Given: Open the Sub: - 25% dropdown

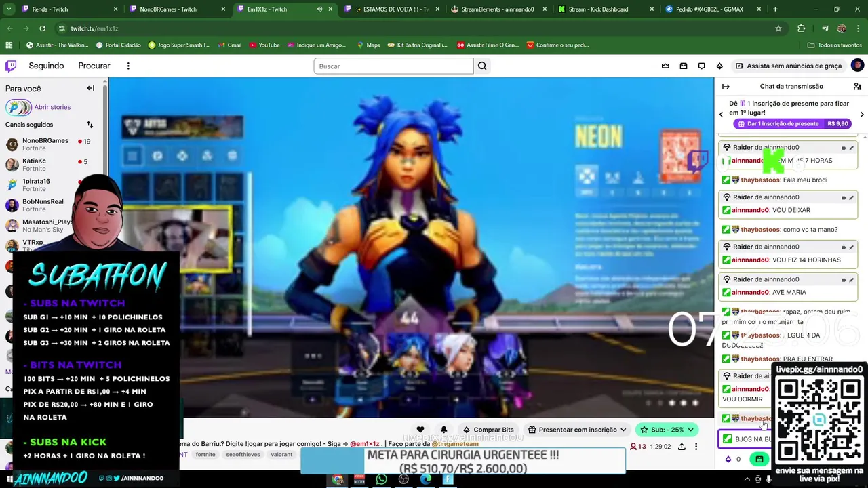Looking at the screenshot, I should click(667, 430).
